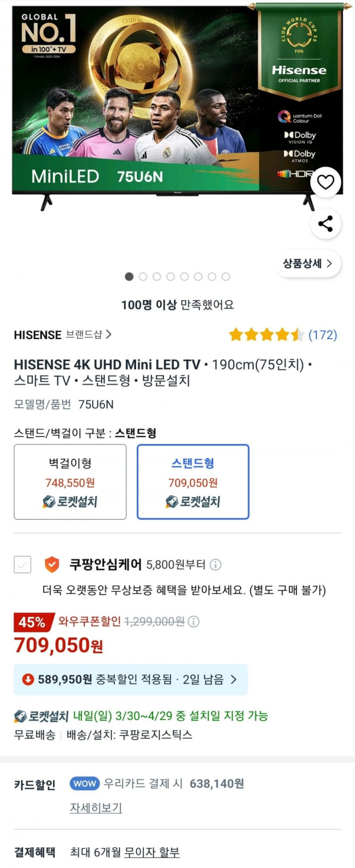
Task: Go to the second image page dot
Action: [143, 277]
